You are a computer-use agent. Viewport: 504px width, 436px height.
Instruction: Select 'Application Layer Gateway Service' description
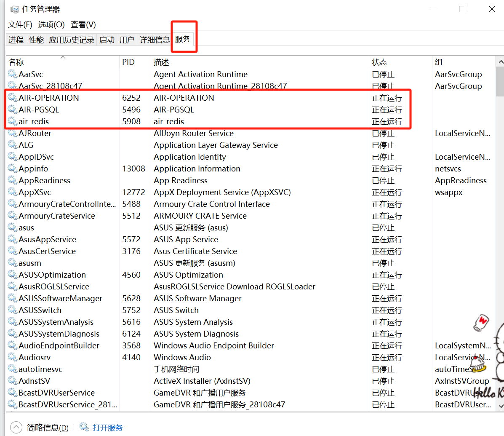pyautogui.click(x=216, y=145)
